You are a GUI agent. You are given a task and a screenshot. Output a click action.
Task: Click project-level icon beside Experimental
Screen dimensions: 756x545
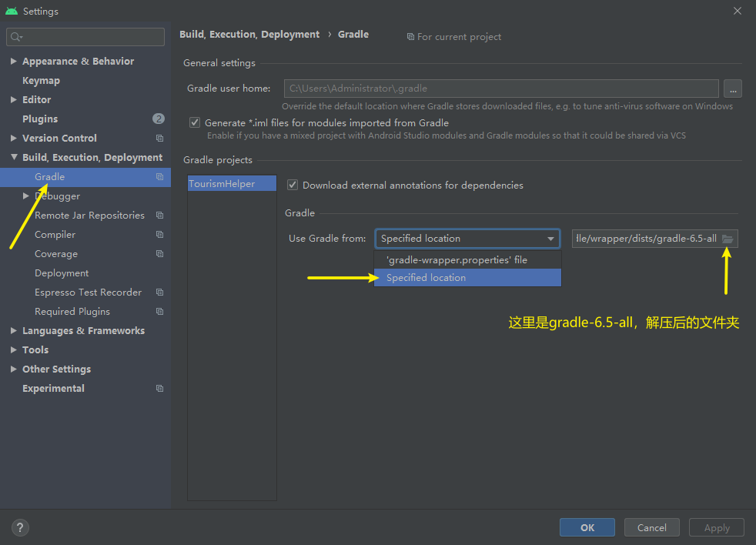click(159, 389)
